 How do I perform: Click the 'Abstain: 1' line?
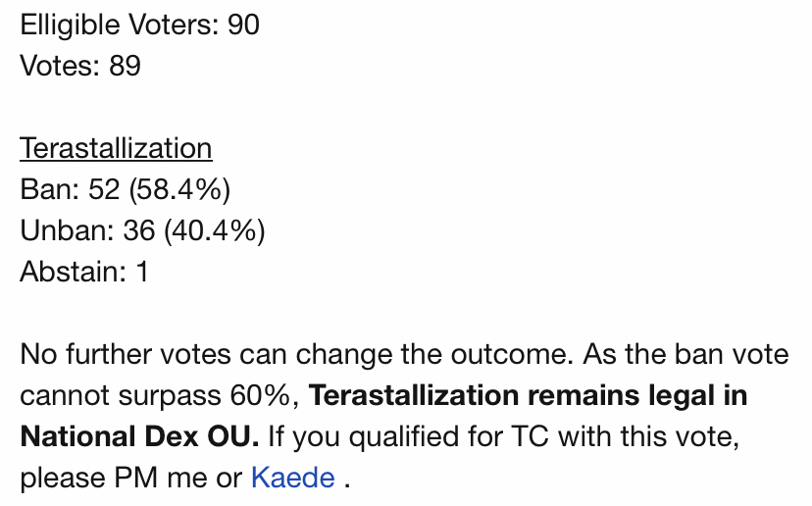pyautogui.click(x=84, y=272)
